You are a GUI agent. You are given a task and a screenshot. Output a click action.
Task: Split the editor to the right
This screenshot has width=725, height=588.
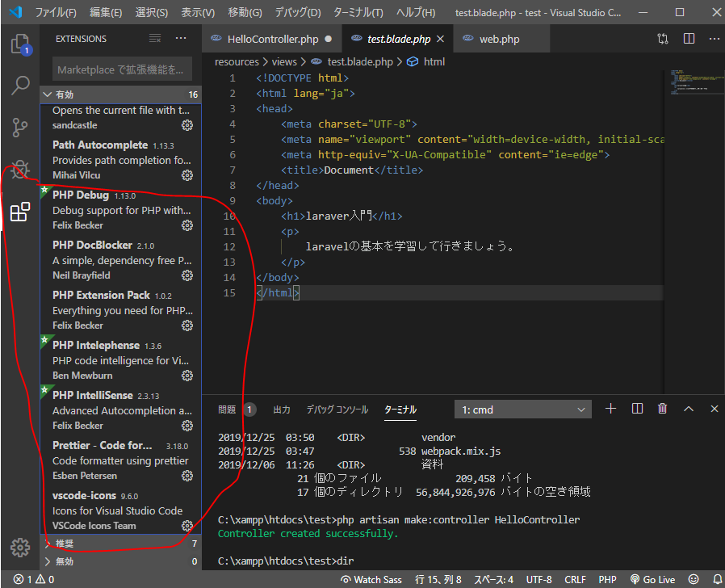click(x=689, y=39)
